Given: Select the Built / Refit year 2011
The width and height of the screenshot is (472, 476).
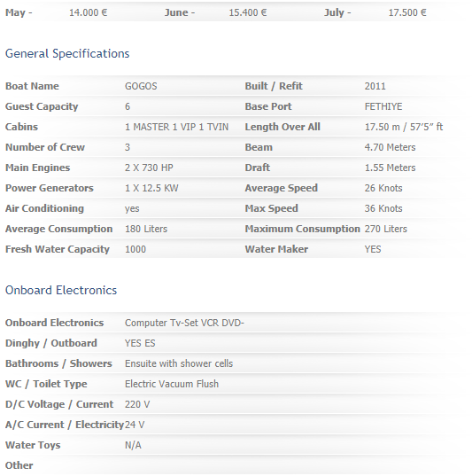Looking at the screenshot, I should point(375,86).
